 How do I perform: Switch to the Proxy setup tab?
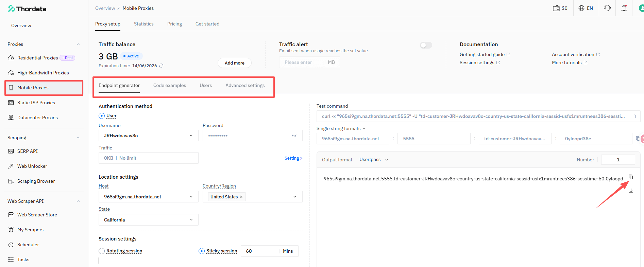(108, 24)
